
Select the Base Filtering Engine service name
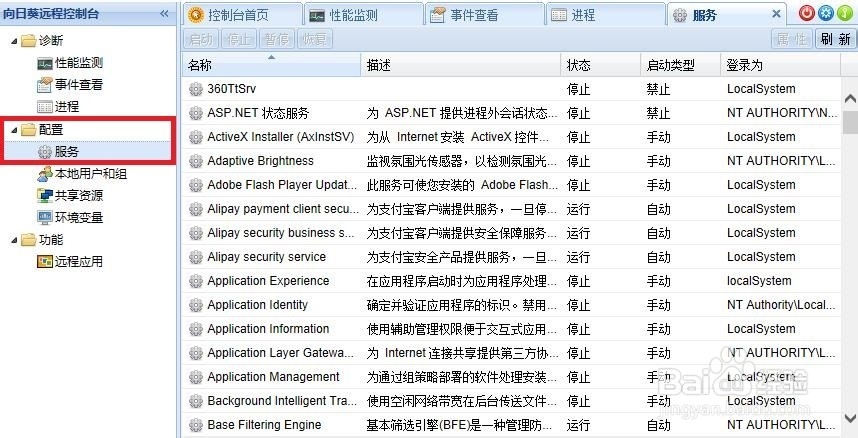coord(264,425)
